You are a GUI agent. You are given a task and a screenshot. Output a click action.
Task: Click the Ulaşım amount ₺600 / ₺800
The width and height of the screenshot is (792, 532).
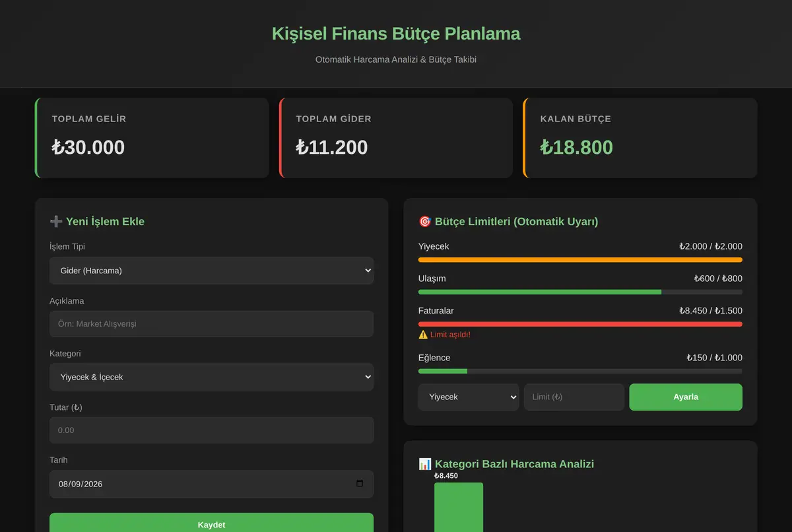point(718,279)
